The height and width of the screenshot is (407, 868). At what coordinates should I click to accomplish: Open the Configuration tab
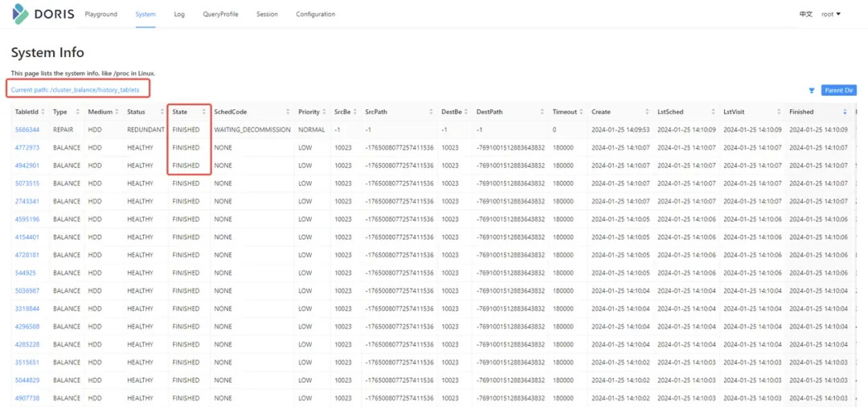pyautogui.click(x=315, y=14)
